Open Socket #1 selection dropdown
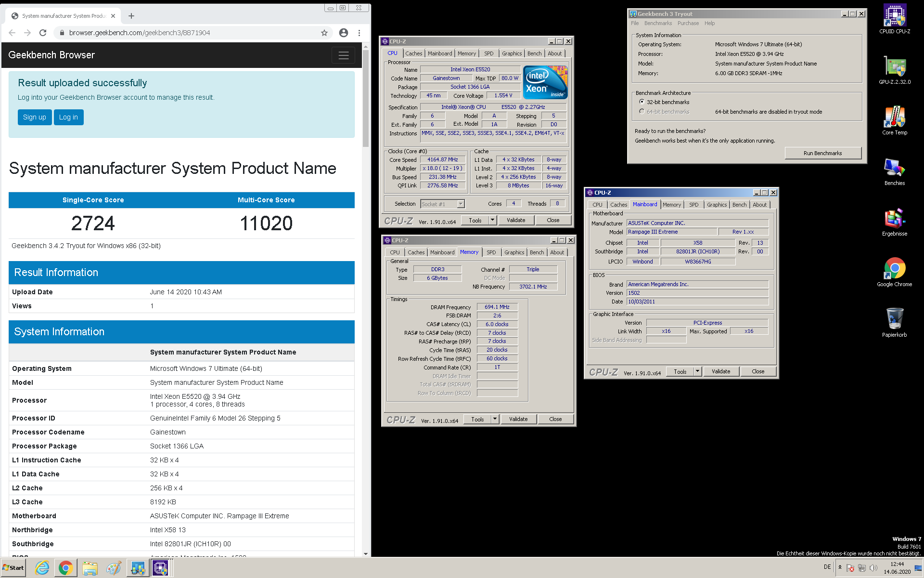This screenshot has height=578, width=924. (461, 204)
